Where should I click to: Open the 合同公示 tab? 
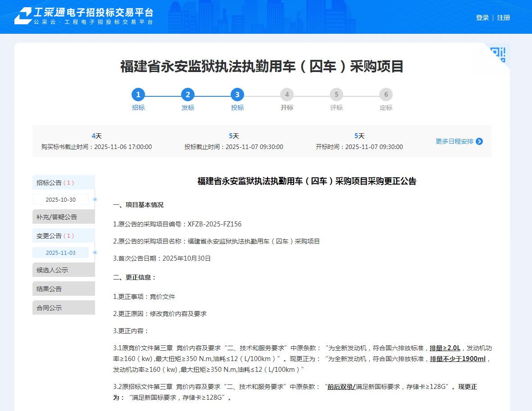click(64, 307)
